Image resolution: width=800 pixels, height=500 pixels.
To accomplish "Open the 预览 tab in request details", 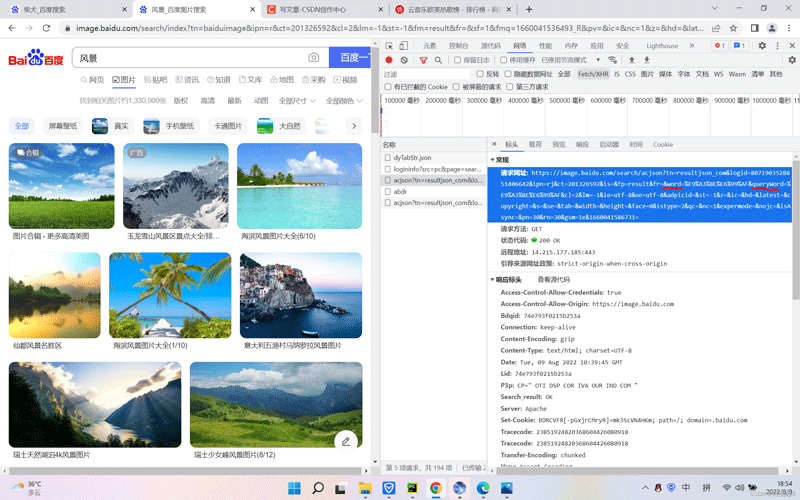I will coord(559,145).
